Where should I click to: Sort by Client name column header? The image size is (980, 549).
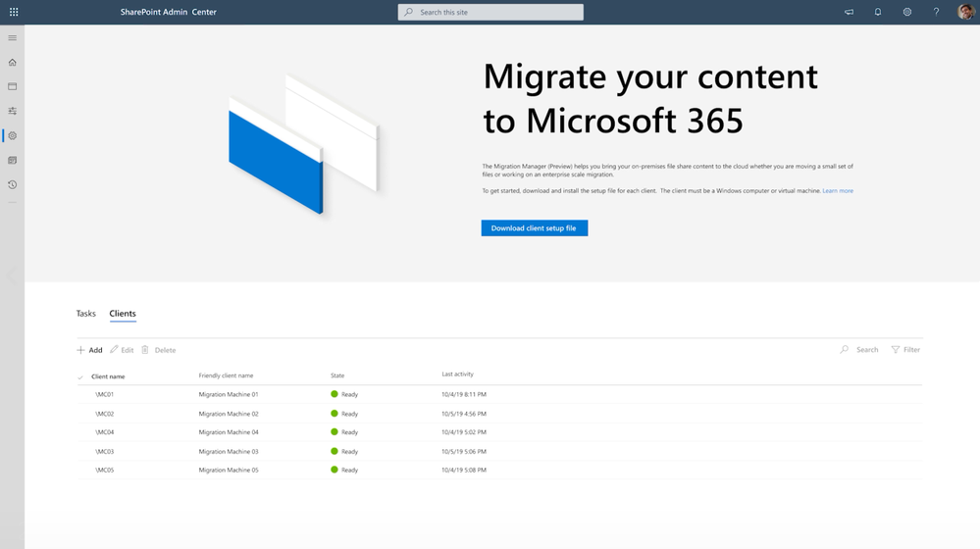coord(108,376)
